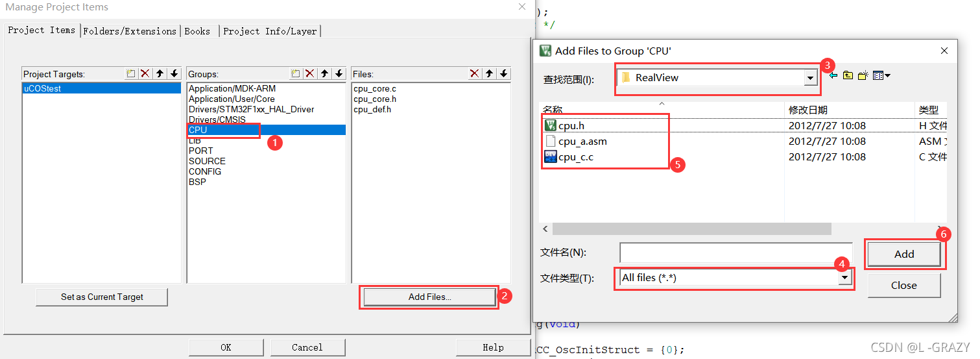980x359 pixels.
Task: Select cpu_core.h in Files list
Action: [x=375, y=99]
